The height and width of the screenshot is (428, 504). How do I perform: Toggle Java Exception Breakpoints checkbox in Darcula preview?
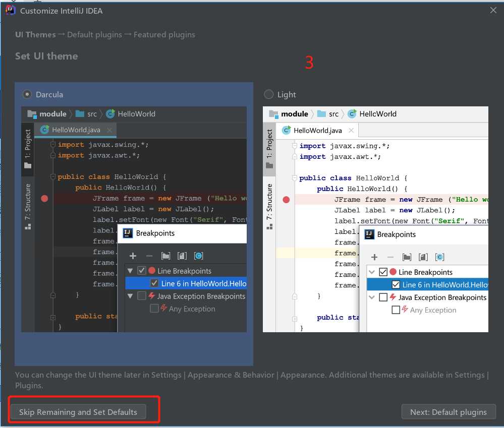point(141,296)
